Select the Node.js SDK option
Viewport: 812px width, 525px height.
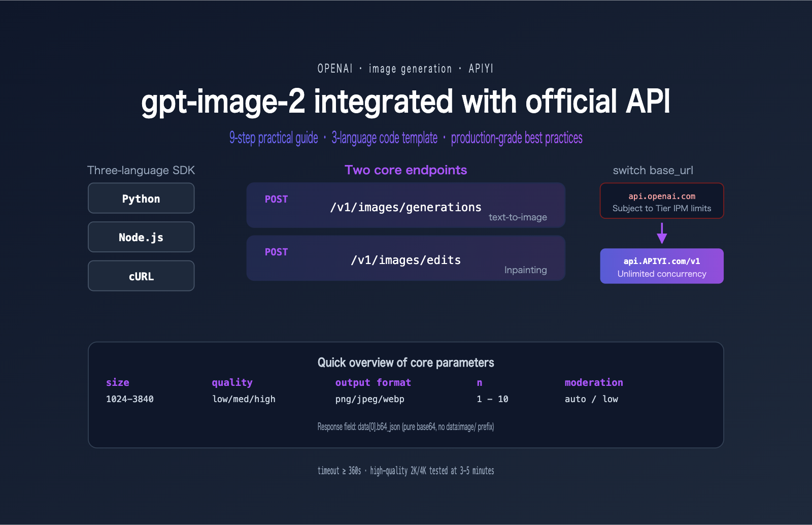141,237
